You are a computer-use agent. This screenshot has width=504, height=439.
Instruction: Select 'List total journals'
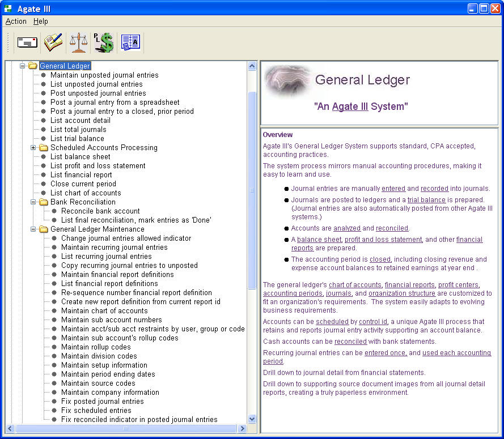click(78, 129)
